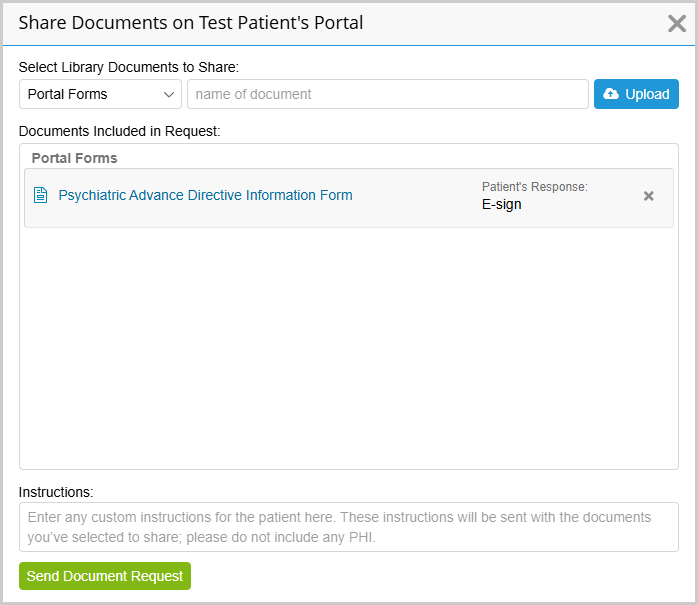The width and height of the screenshot is (698, 605).
Task: Click the cloud upload icon
Action: coord(611,94)
